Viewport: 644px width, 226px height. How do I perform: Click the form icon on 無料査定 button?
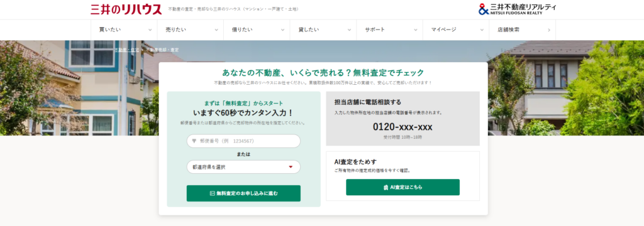(213, 193)
